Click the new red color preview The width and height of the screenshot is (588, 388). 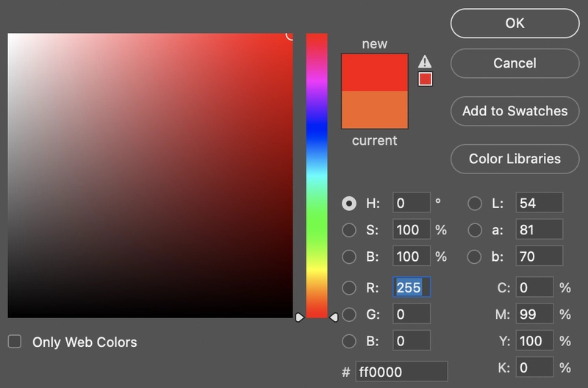coord(375,72)
